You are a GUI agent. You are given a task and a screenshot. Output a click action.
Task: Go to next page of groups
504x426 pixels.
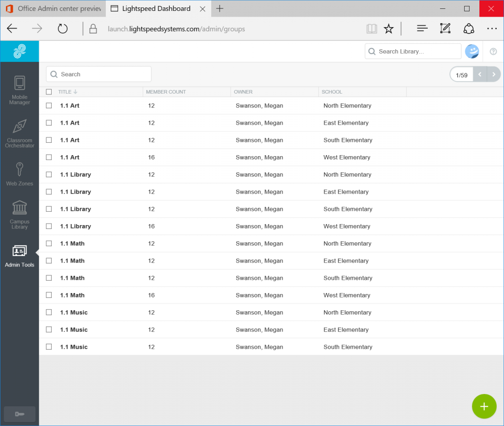point(494,74)
